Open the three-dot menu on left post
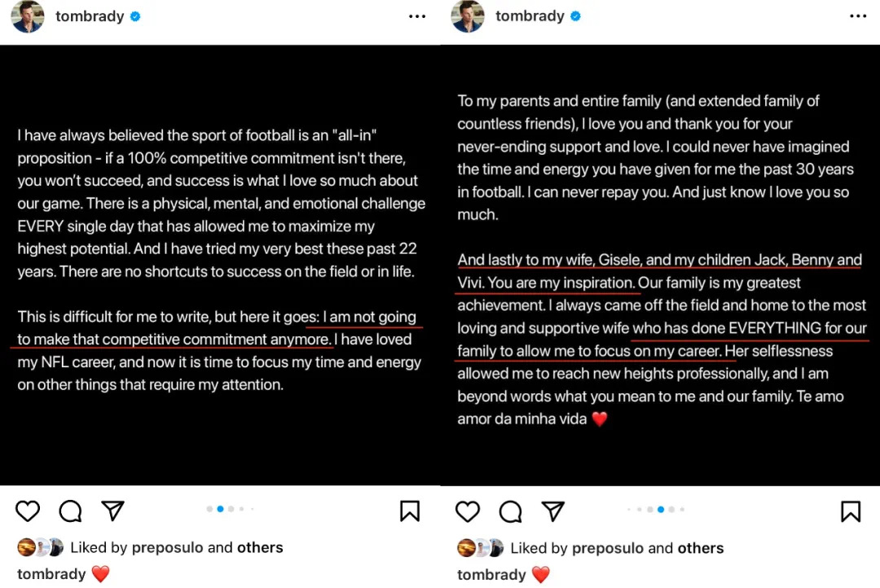Image resolution: width=880 pixels, height=588 pixels. pos(417,16)
